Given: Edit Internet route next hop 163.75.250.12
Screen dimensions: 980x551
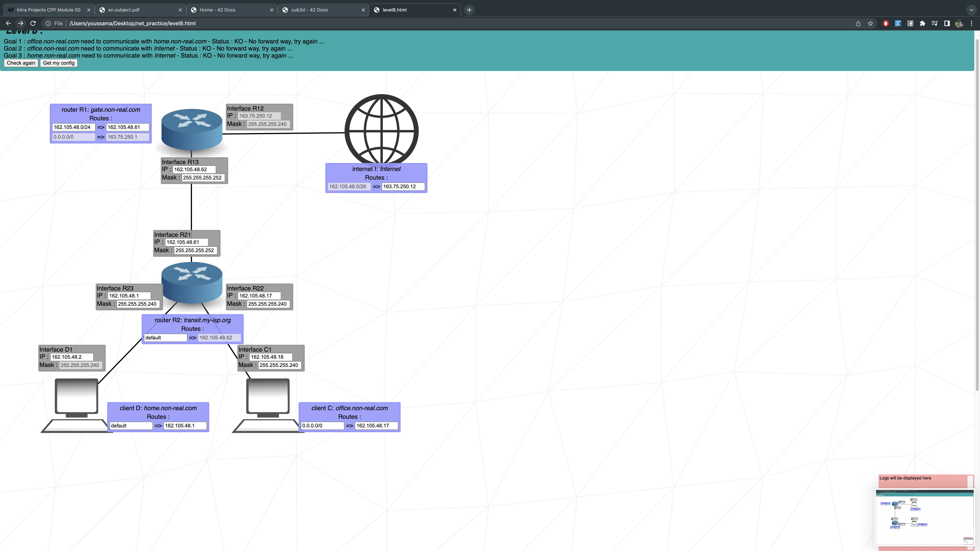Looking at the screenshot, I should click(403, 187).
